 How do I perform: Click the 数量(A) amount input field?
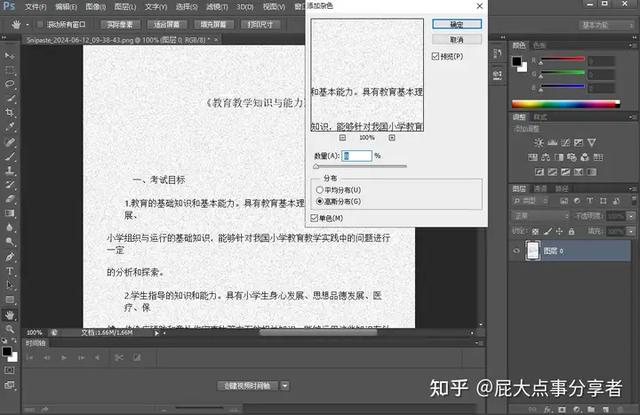pyautogui.click(x=357, y=155)
